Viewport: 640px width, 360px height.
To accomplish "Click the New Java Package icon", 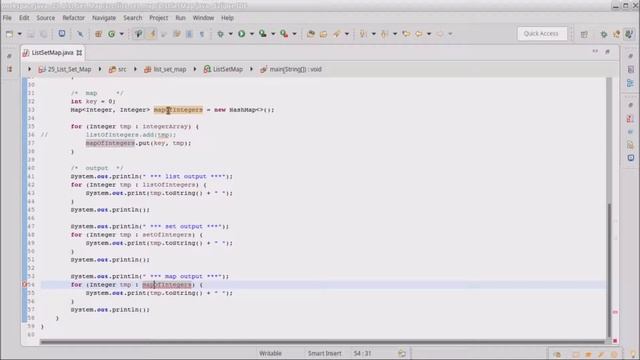I will pyautogui.click(x=98, y=34).
